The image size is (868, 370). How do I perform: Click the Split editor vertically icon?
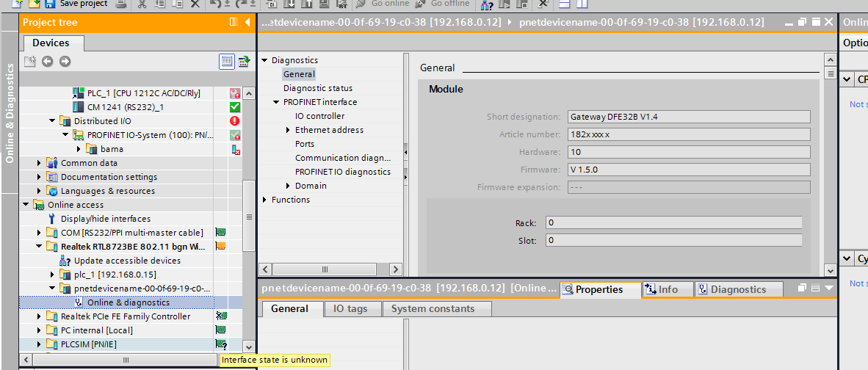[582, 4]
